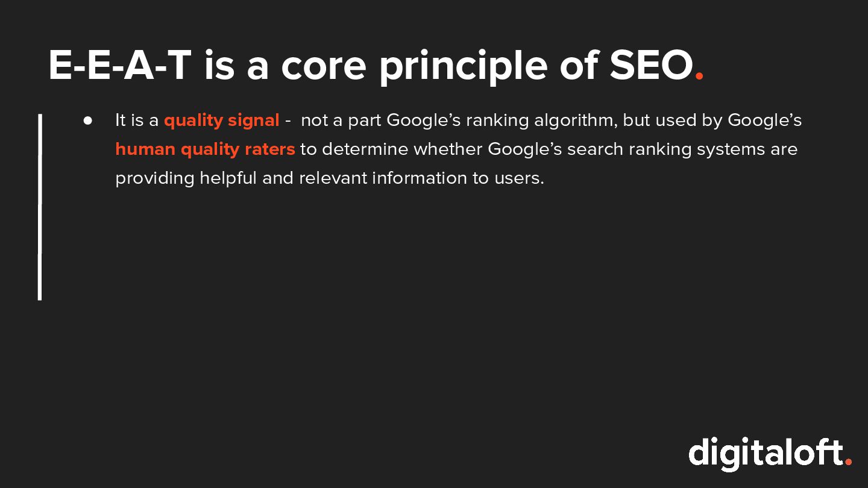Click 'It is a' at bullet start

tap(137, 120)
